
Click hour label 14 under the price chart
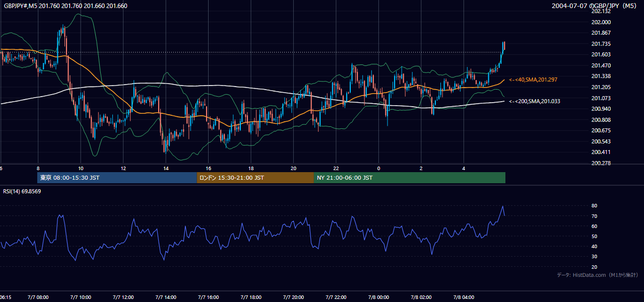[x=166, y=168]
